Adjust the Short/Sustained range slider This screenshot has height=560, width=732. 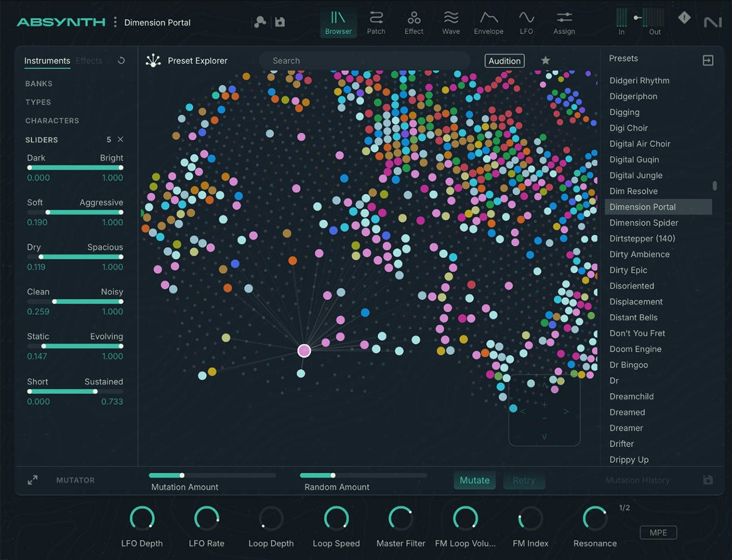click(75, 391)
